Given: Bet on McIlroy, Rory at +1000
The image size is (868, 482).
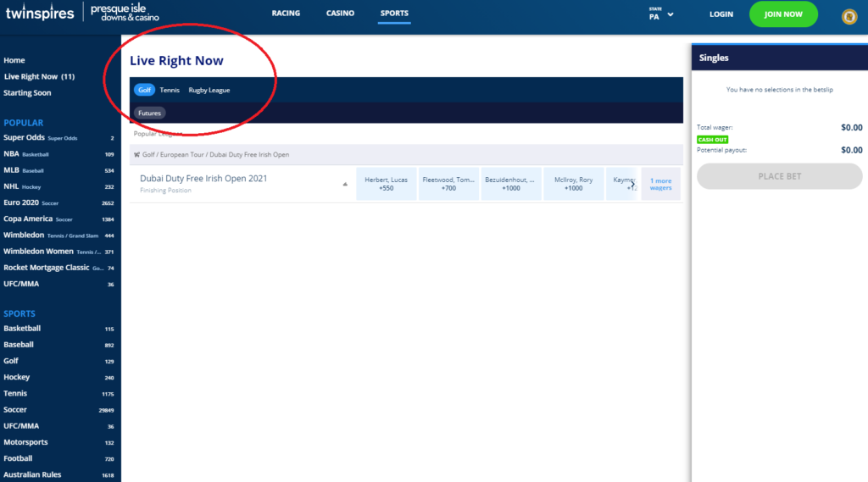Looking at the screenshot, I should (x=573, y=184).
